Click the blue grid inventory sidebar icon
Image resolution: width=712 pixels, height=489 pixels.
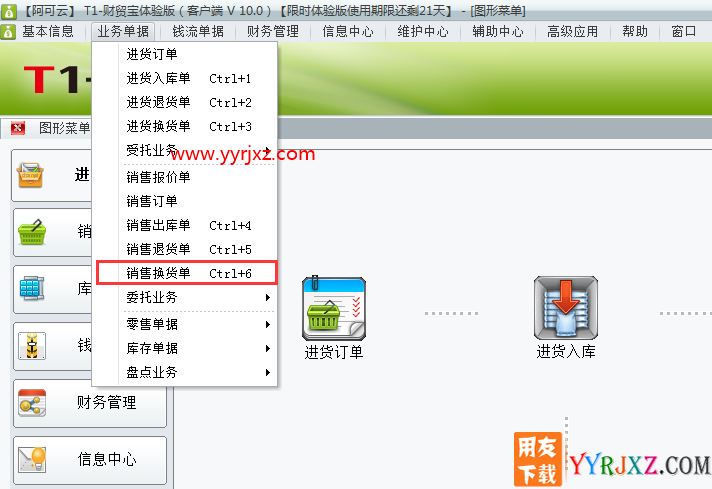32,288
